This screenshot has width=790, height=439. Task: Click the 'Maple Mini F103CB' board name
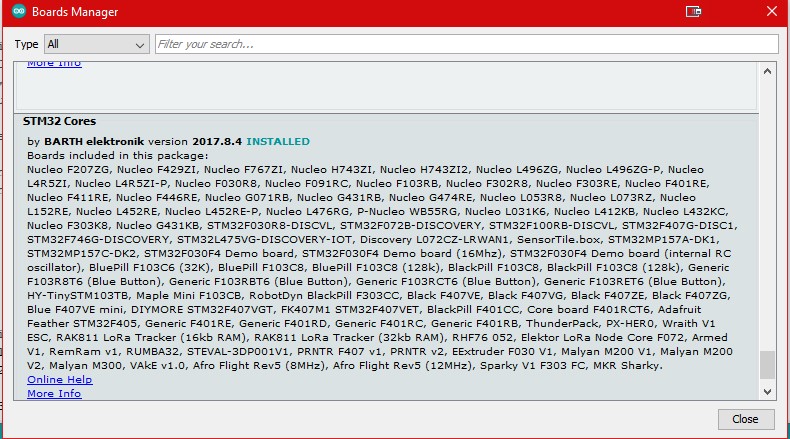pyautogui.click(x=189, y=295)
